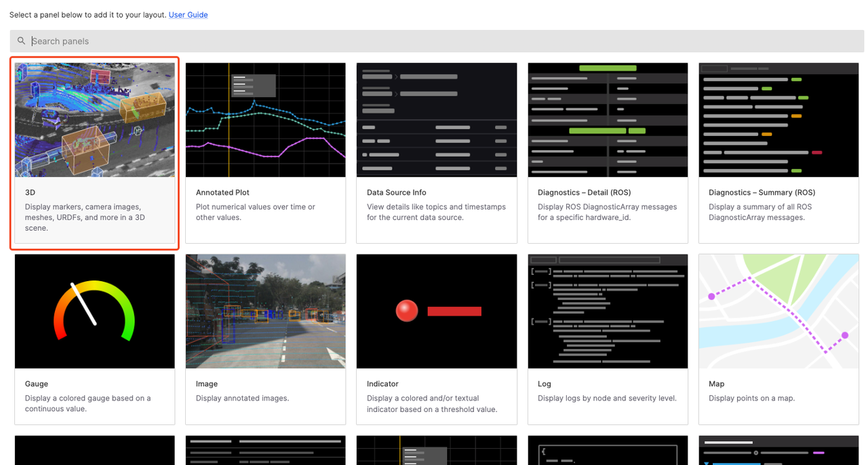Click the Annotated Plot description text
The height and width of the screenshot is (465, 868).
point(256,212)
